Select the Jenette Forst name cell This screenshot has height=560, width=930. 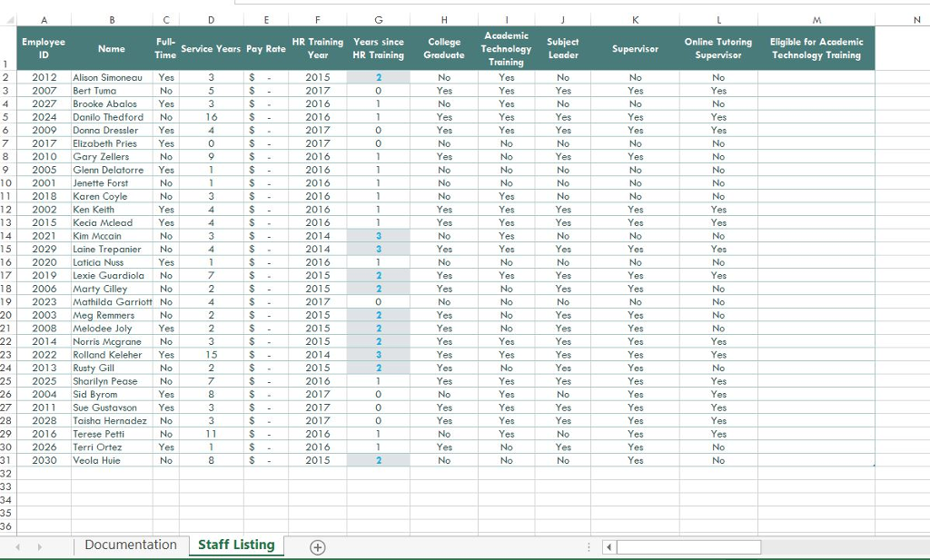(112, 183)
